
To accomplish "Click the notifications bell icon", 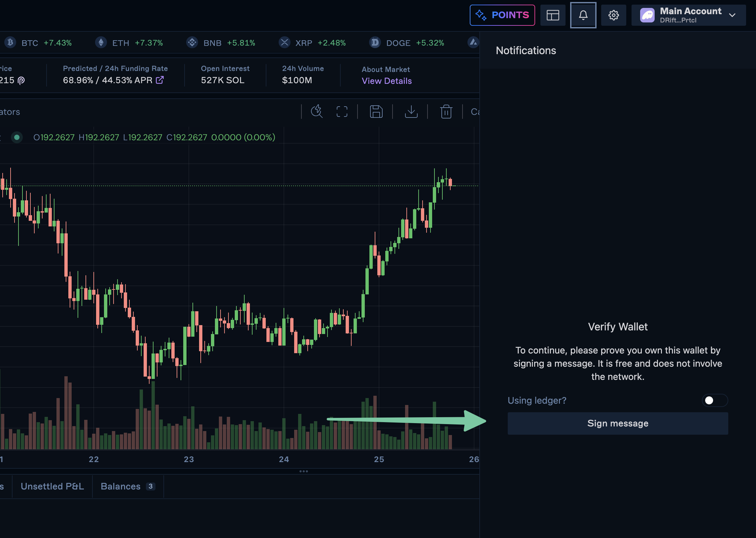I will tap(583, 15).
